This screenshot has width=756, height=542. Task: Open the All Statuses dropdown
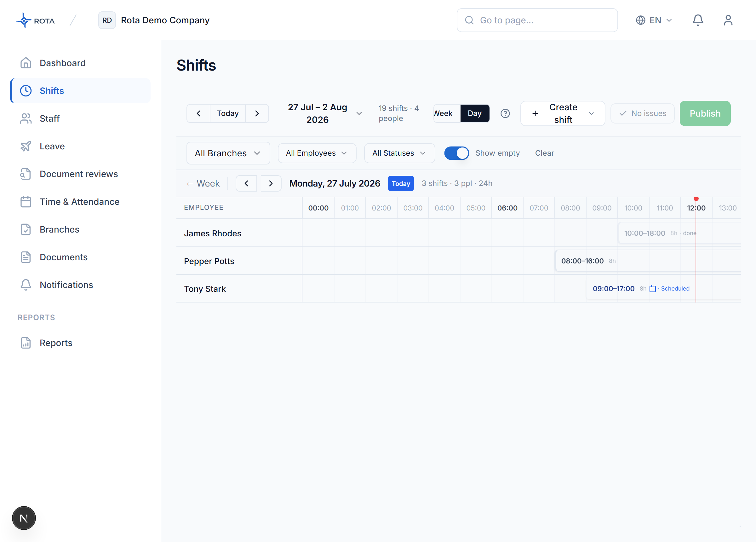tap(399, 153)
